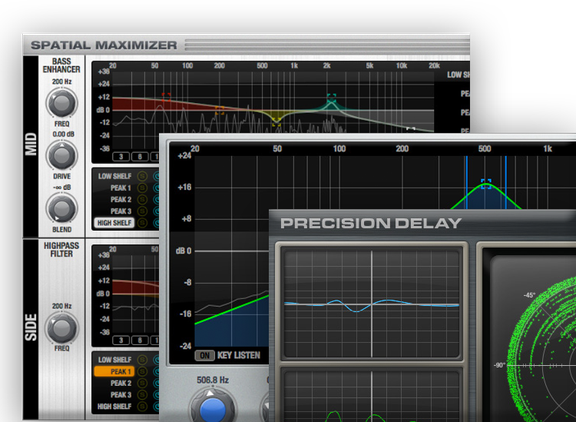The height and width of the screenshot is (422, 576).
Task: Solo the PEAK 2 band in Mid section
Action: coord(142,199)
